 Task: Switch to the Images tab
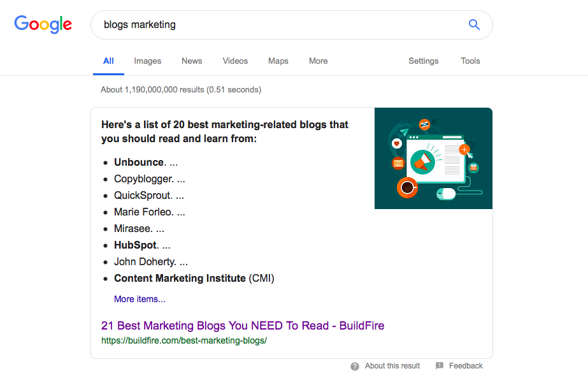147,61
